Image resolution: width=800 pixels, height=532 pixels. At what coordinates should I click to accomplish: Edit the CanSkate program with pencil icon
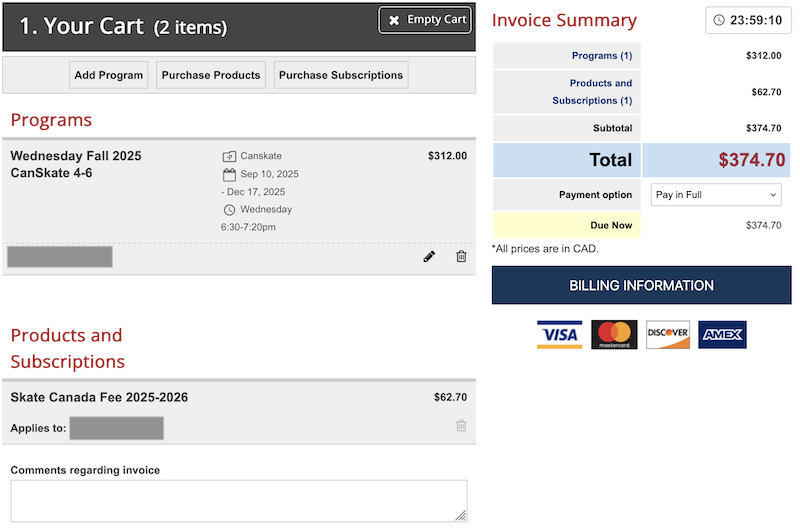[429, 257]
